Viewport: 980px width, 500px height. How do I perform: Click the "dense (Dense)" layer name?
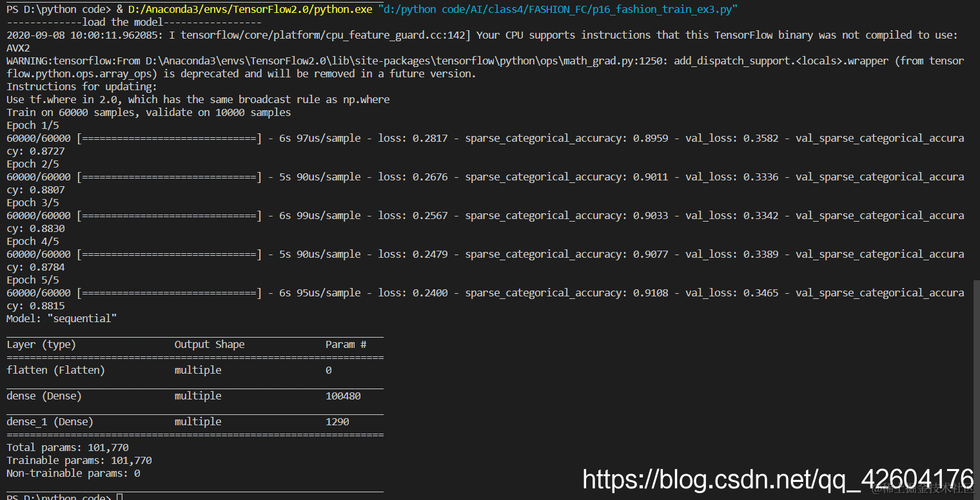click(44, 396)
